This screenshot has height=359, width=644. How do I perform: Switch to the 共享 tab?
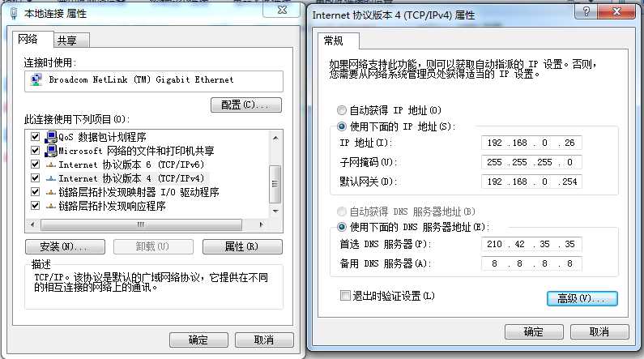pyautogui.click(x=71, y=41)
